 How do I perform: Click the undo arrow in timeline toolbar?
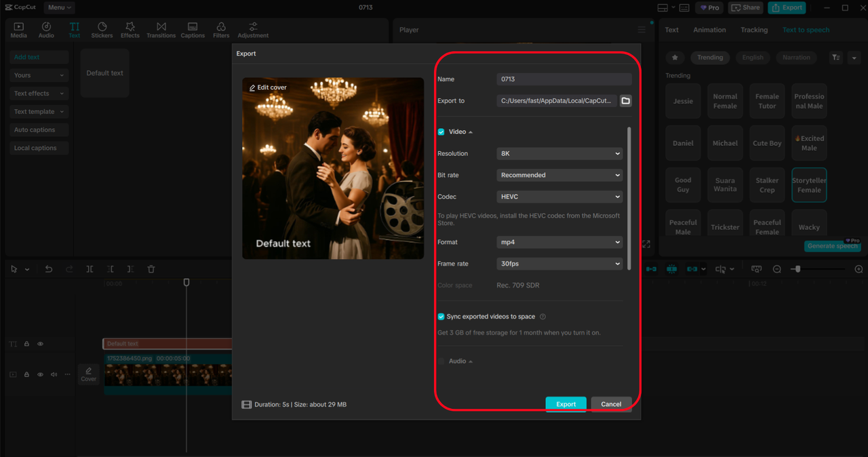coord(49,269)
